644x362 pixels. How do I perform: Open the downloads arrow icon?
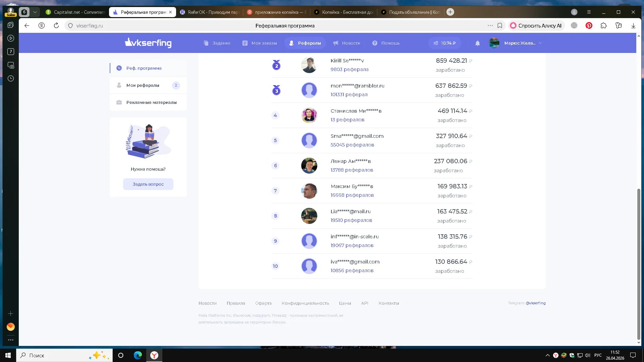pyautogui.click(x=633, y=25)
